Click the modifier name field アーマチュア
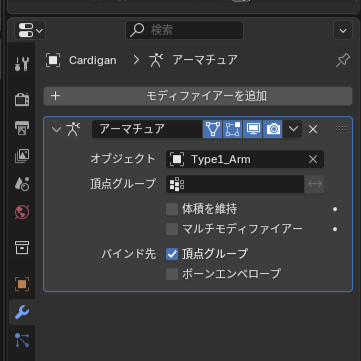361x361 pixels. click(x=147, y=129)
